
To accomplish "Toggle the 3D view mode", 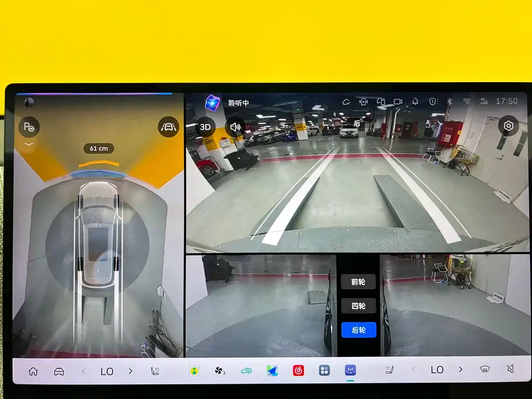I will coord(205,127).
